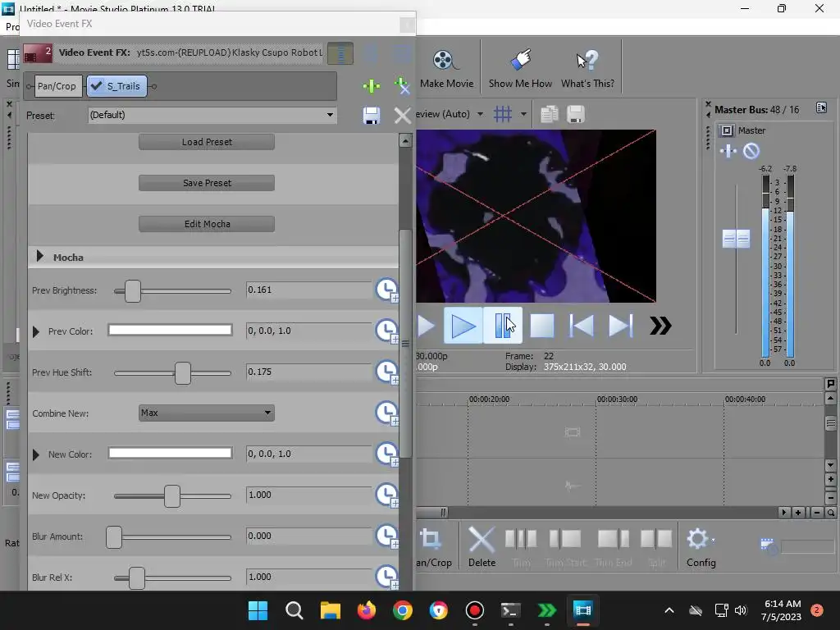Open Google Chrome from the taskbar
840x630 pixels.
coord(402,610)
